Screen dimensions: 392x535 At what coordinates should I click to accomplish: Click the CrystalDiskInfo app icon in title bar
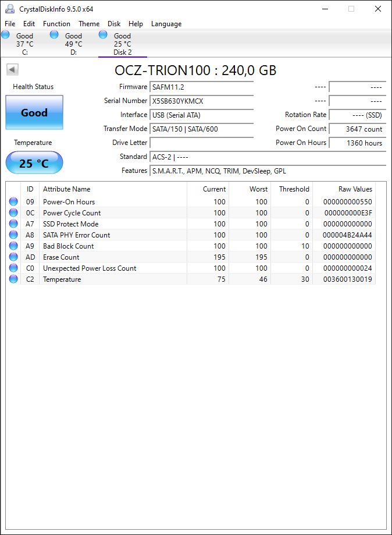click(9, 9)
